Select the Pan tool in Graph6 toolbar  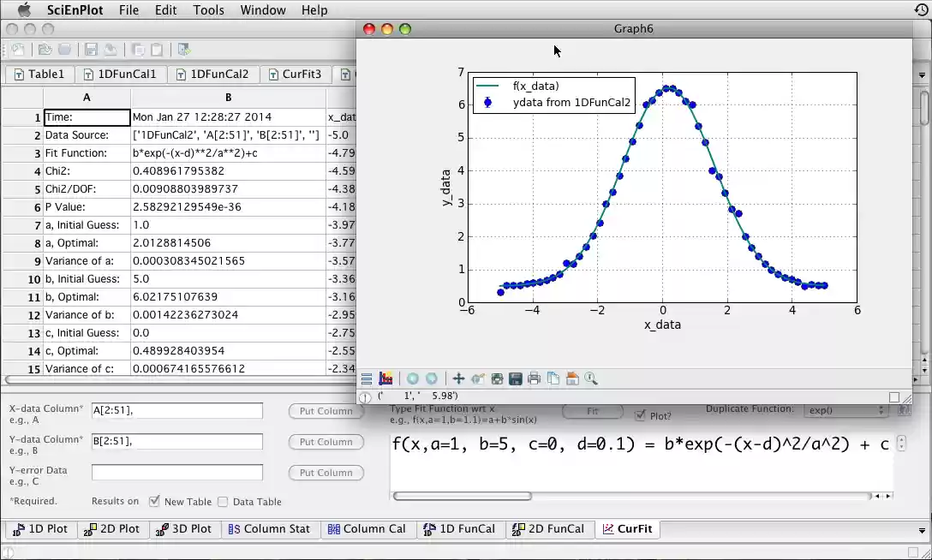point(457,378)
